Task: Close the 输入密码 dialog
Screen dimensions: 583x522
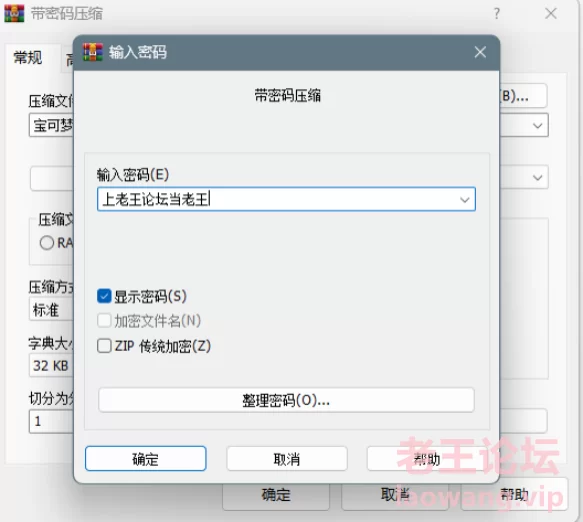Action: pyautogui.click(x=480, y=52)
